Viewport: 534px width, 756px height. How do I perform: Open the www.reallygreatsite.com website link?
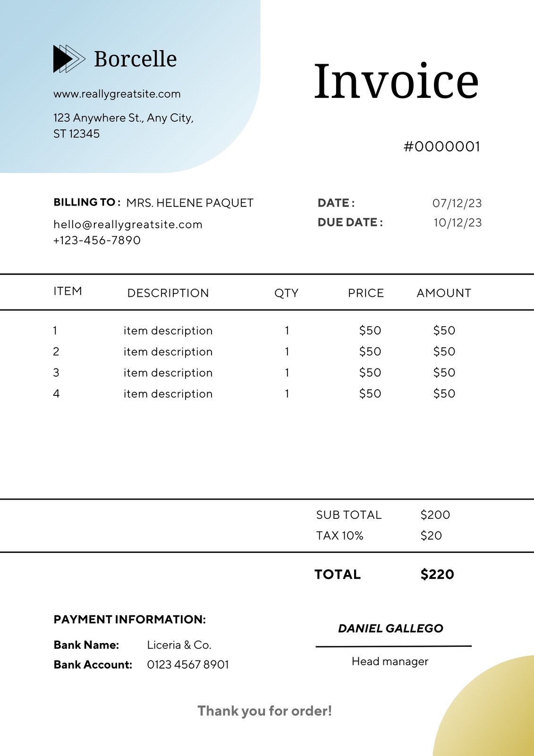click(117, 94)
